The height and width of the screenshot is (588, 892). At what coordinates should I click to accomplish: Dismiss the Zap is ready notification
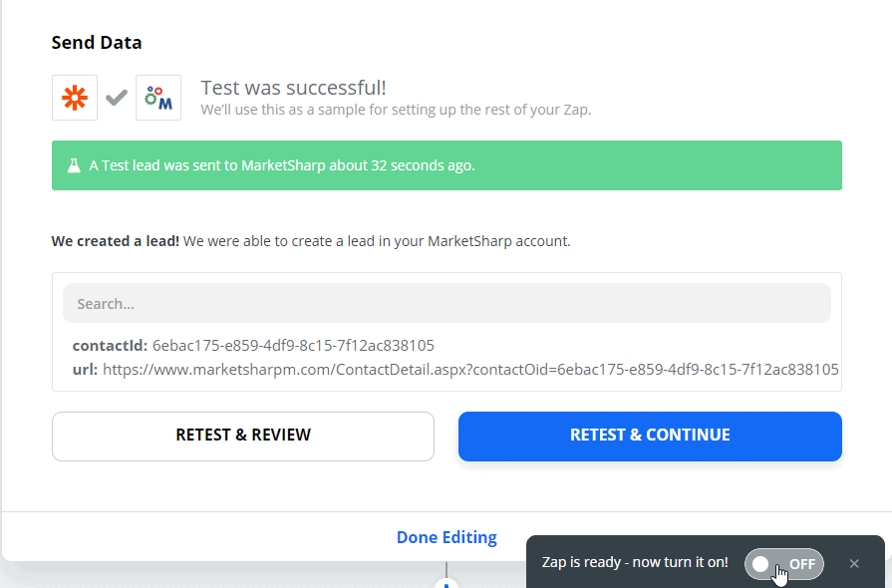pyautogui.click(x=854, y=563)
